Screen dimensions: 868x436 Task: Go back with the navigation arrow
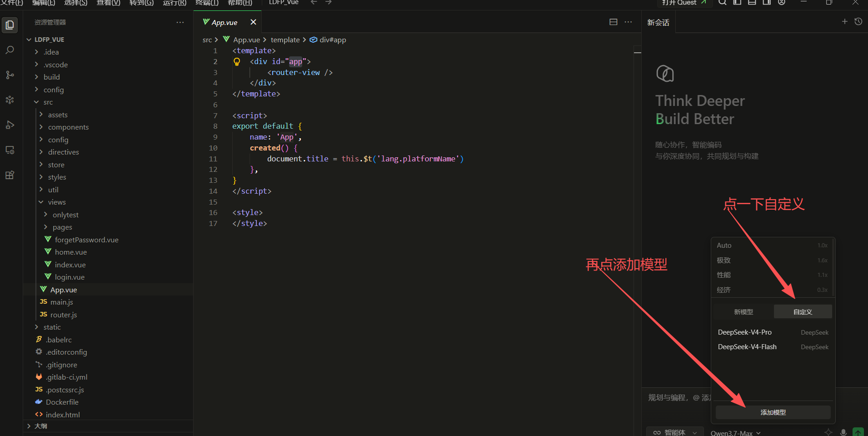314,2
